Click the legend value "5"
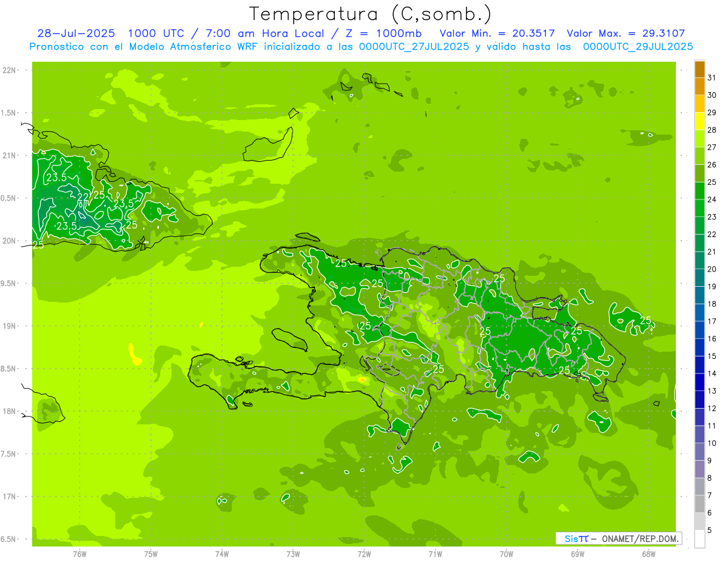This screenshot has height=562, width=728. [710, 530]
